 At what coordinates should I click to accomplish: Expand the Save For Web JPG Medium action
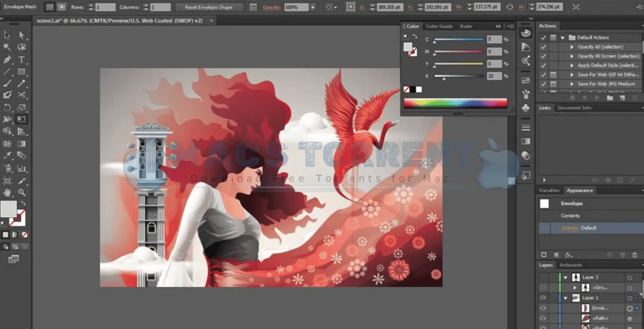point(572,84)
